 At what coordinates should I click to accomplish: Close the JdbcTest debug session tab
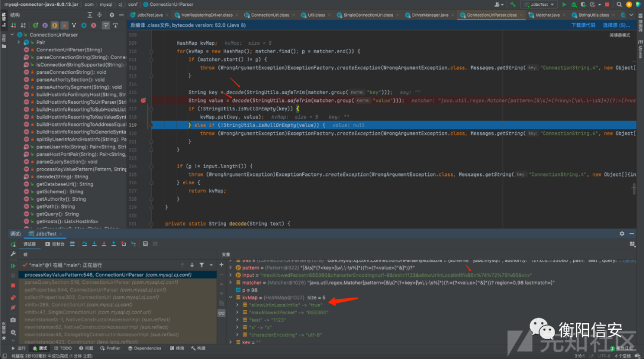[x=60, y=234]
